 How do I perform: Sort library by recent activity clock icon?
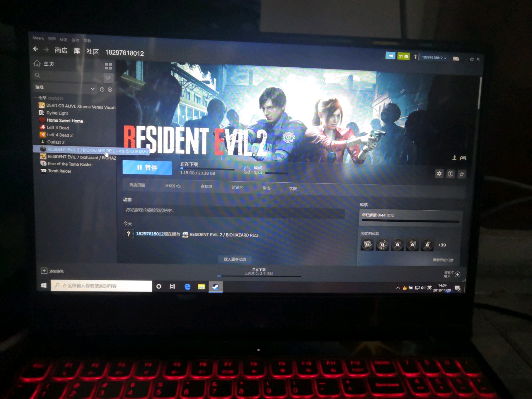(102, 89)
